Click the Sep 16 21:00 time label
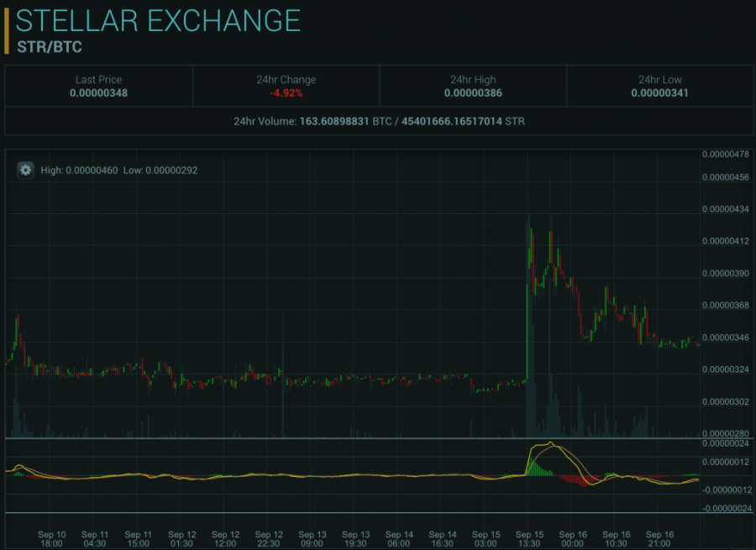 pos(659,539)
